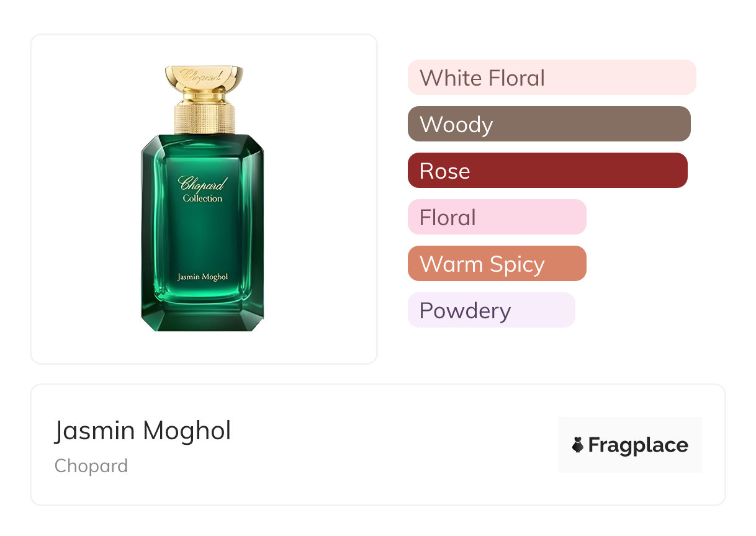The image size is (756, 536).
Task: Click the Jasmin Moghol fragrance title
Action: pyautogui.click(x=143, y=431)
